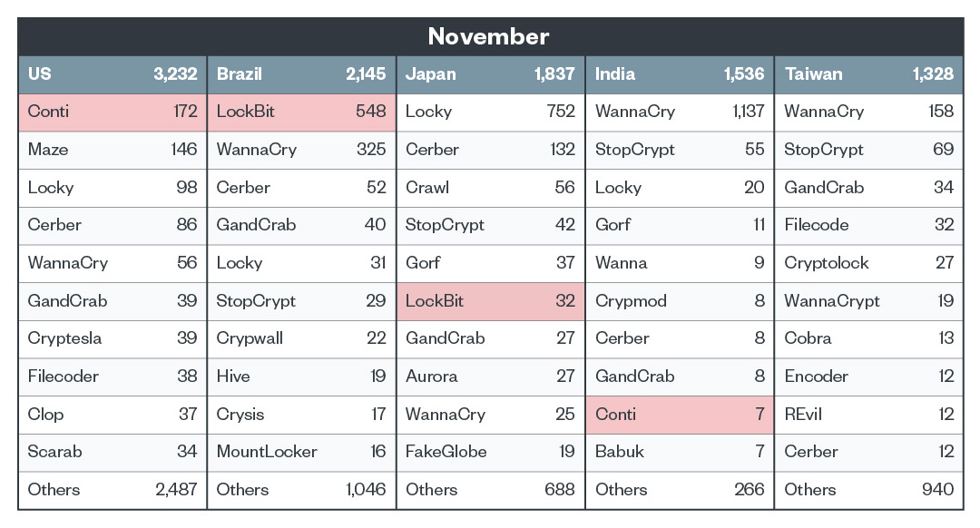This screenshot has width=980, height=528.
Task: Select the Hive row under Brazil
Action: pos(233,376)
